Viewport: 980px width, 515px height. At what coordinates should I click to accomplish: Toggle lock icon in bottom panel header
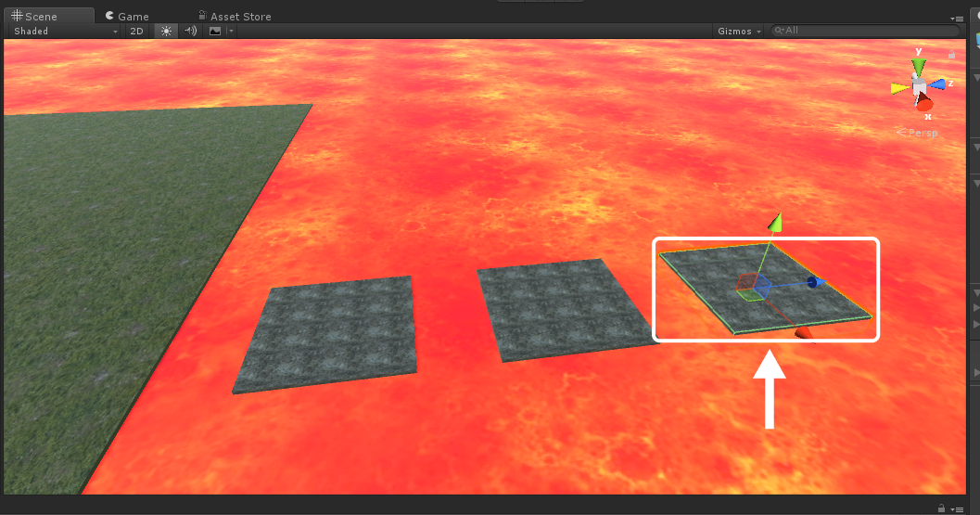(x=941, y=509)
